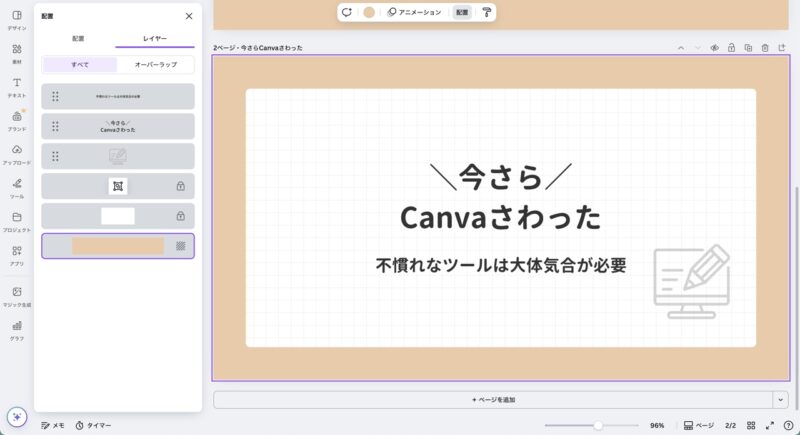Open the アプリ (Apps) sidebar panel
Screen dimensions: 800x435
click(x=17, y=256)
